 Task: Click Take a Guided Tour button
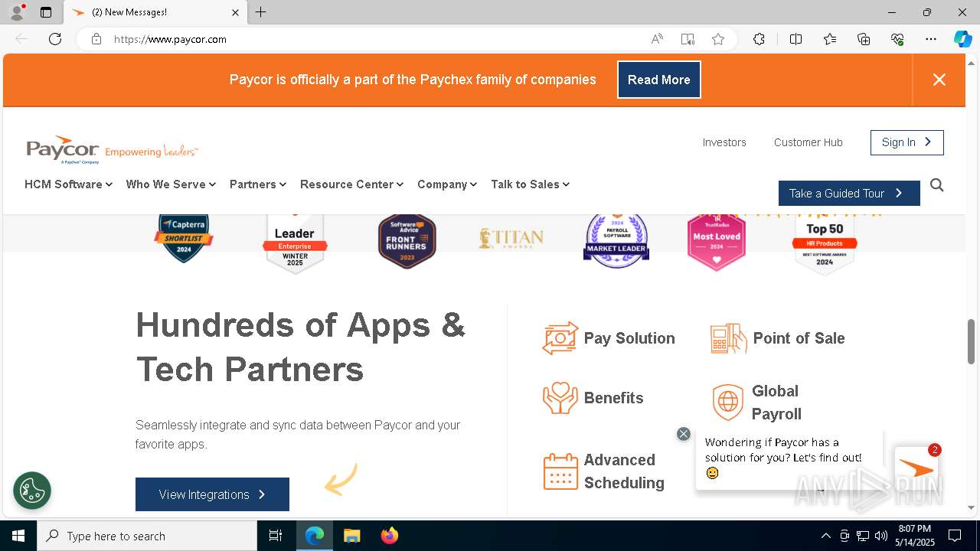[849, 194]
